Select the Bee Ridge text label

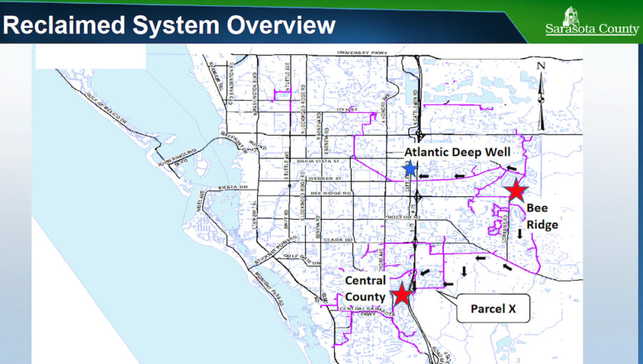(542, 216)
